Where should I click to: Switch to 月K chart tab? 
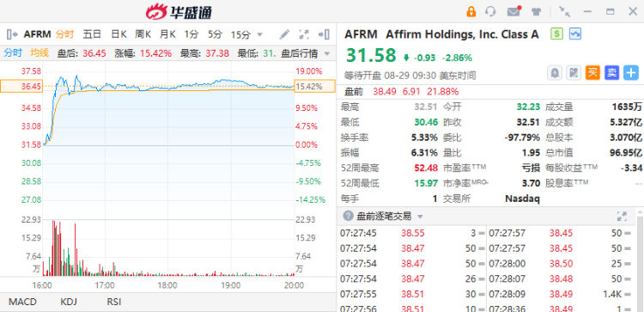(167, 34)
